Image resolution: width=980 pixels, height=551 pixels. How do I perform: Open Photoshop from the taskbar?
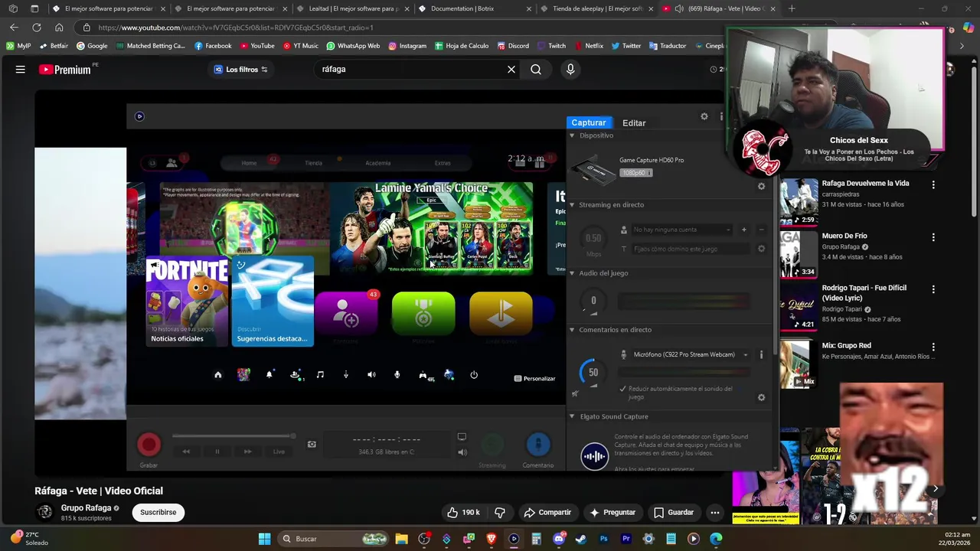click(x=603, y=539)
